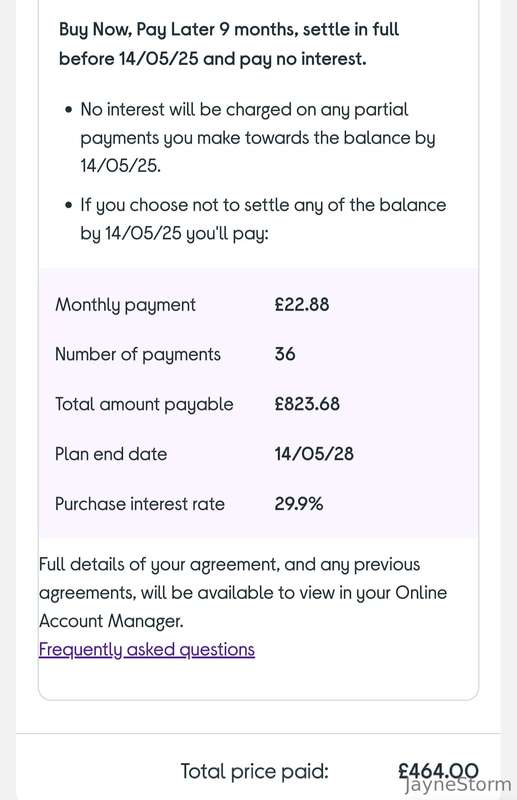The width and height of the screenshot is (517, 800).
Task: Click the Plan end date label
Action: point(111,454)
